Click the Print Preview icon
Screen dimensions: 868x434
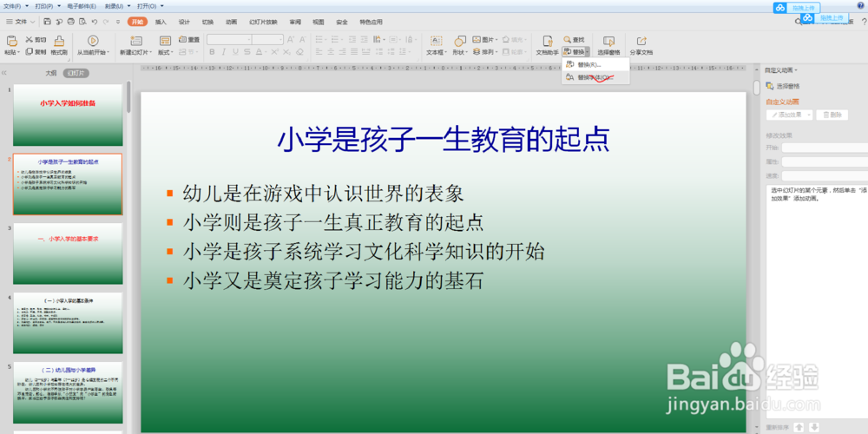[x=82, y=22]
